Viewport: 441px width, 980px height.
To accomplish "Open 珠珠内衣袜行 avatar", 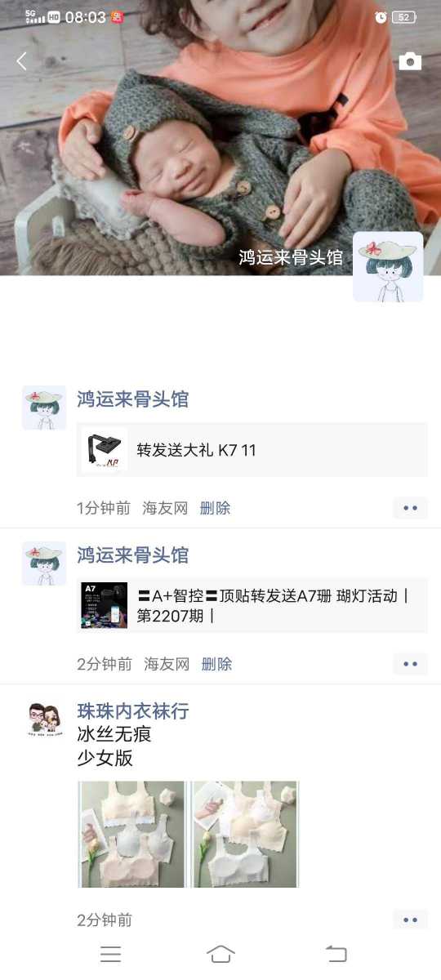I will click(44, 719).
